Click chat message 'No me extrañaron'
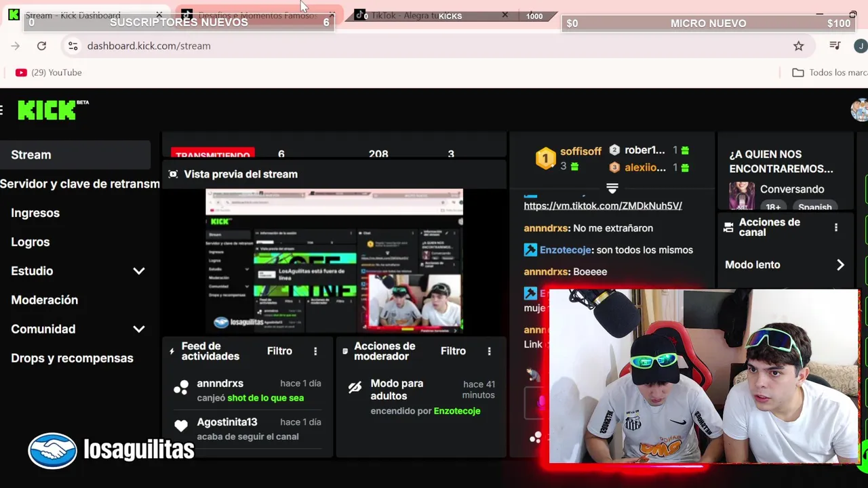Screen dimensions: 868x488 pyautogui.click(x=612, y=228)
